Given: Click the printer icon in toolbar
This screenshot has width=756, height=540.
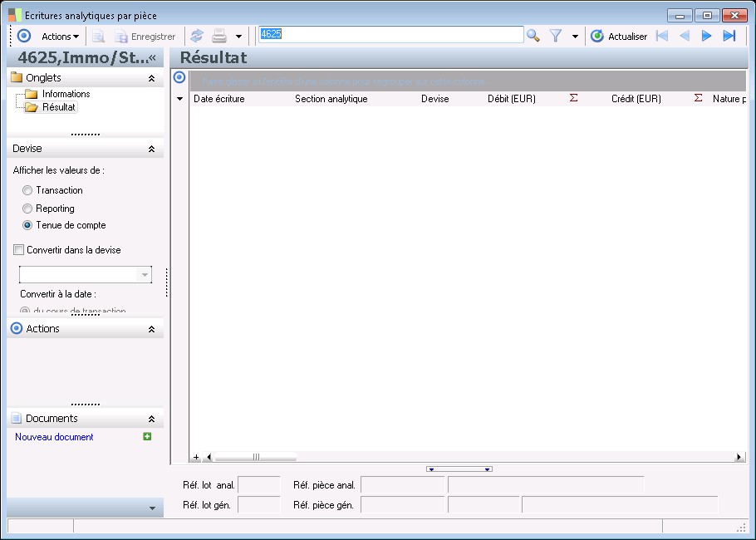Looking at the screenshot, I should [x=219, y=36].
